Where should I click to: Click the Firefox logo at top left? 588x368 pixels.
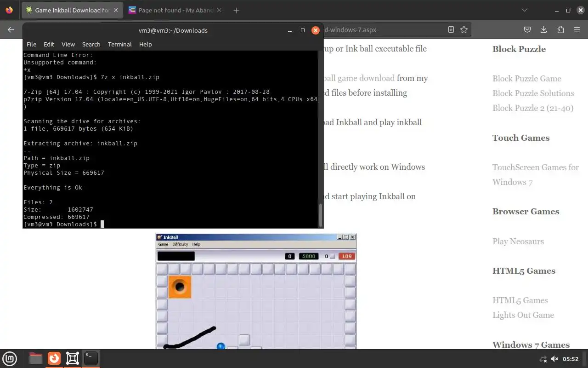click(9, 10)
